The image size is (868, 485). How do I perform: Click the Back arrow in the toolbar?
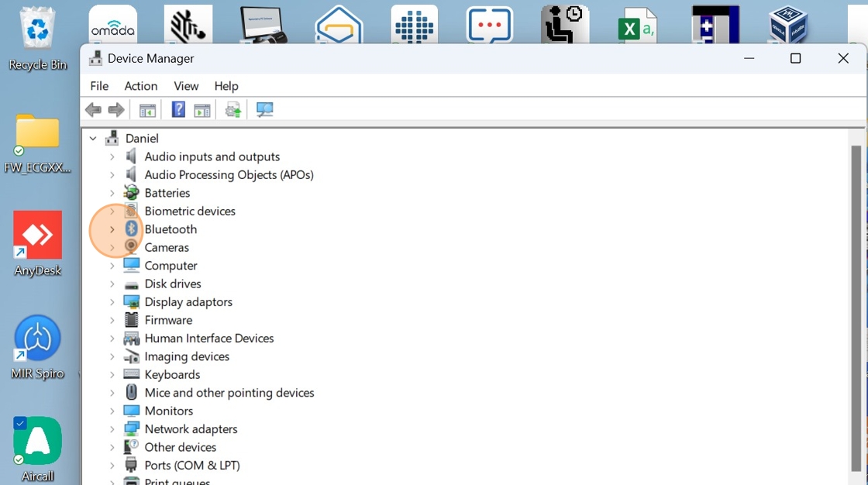[x=93, y=109]
